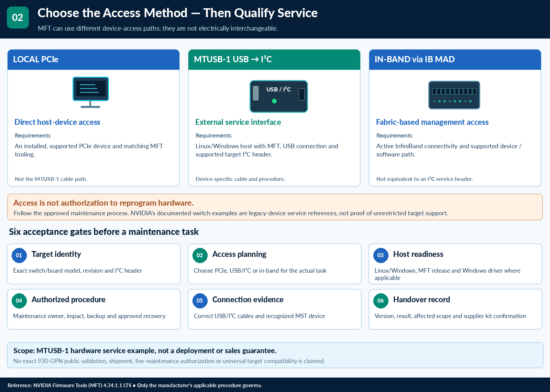
Task: Click the 'No exact 930-OPN public validation' disclaimer
Action: click(169, 361)
